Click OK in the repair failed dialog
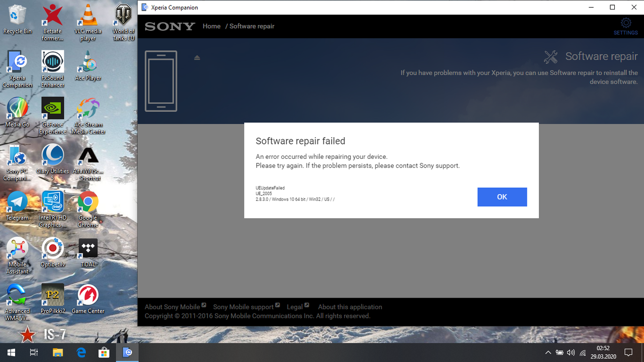 tap(502, 197)
